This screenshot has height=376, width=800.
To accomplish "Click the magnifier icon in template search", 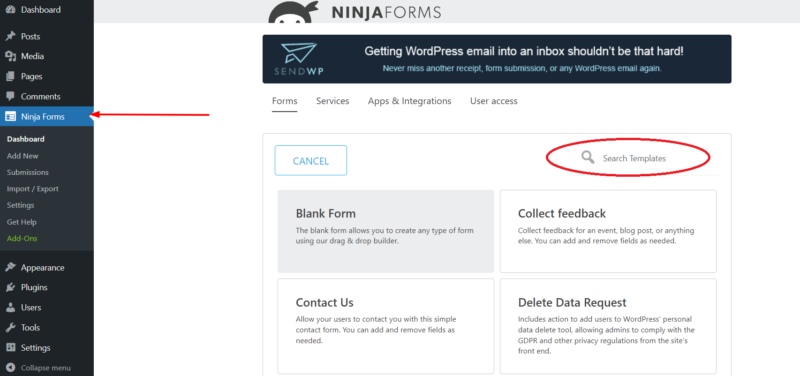I will (x=588, y=157).
